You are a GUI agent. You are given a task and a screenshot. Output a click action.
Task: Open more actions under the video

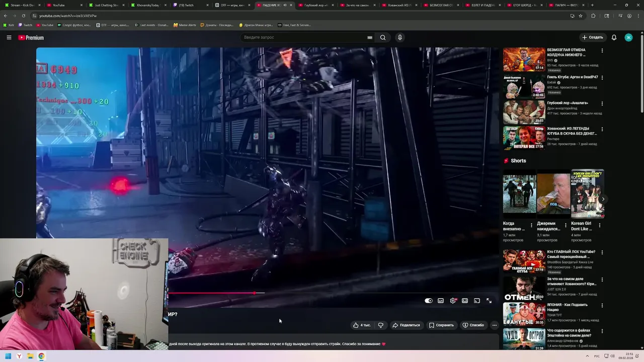[x=495, y=325]
